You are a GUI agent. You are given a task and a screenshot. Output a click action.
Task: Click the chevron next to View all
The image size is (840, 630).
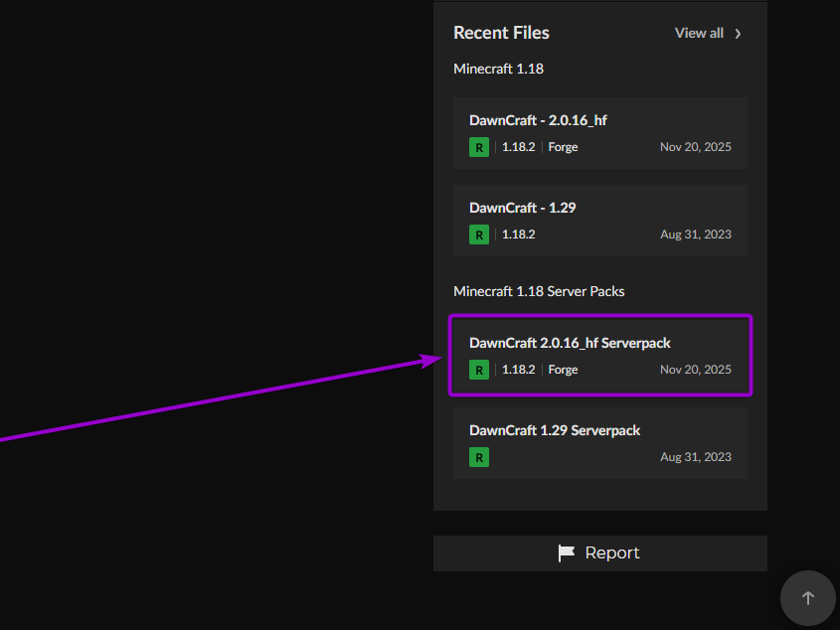[x=737, y=33]
